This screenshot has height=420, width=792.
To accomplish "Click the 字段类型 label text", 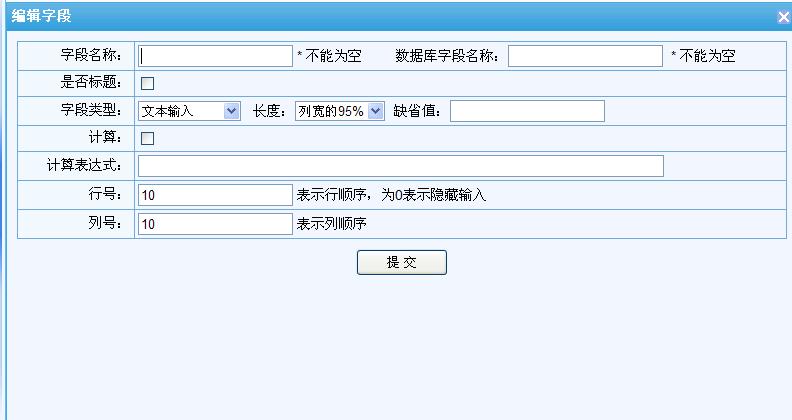I will point(91,111).
